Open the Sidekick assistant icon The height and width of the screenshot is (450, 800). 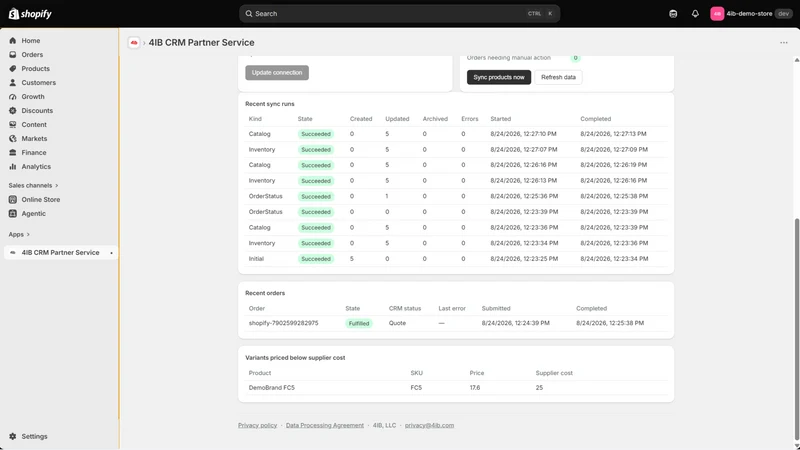pyautogui.click(x=673, y=14)
